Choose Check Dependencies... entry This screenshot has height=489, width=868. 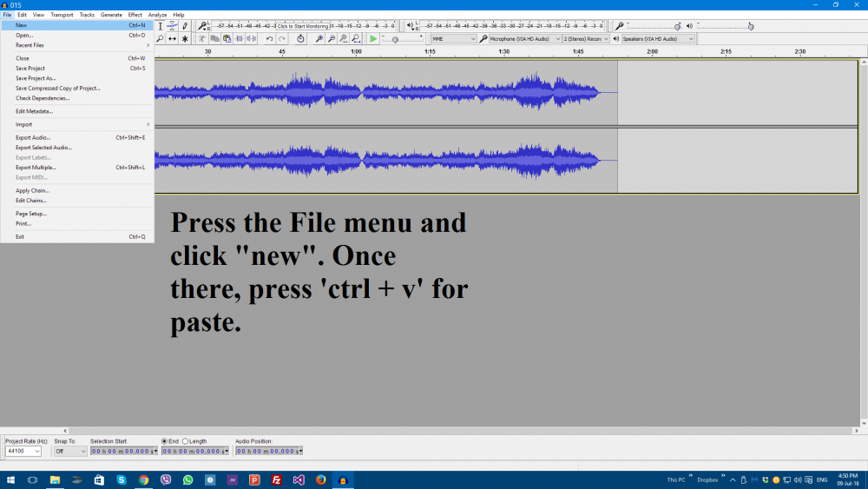tap(77, 98)
